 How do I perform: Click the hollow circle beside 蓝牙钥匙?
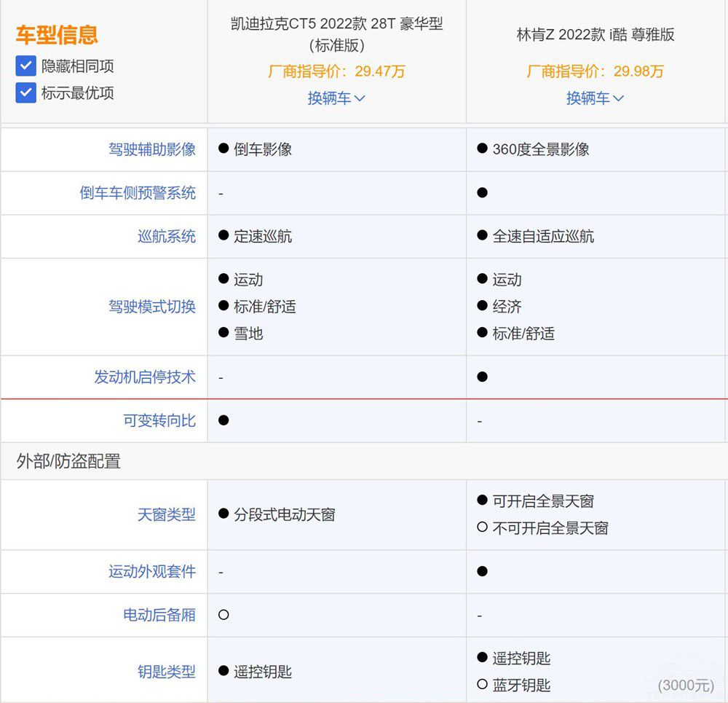[x=482, y=684]
